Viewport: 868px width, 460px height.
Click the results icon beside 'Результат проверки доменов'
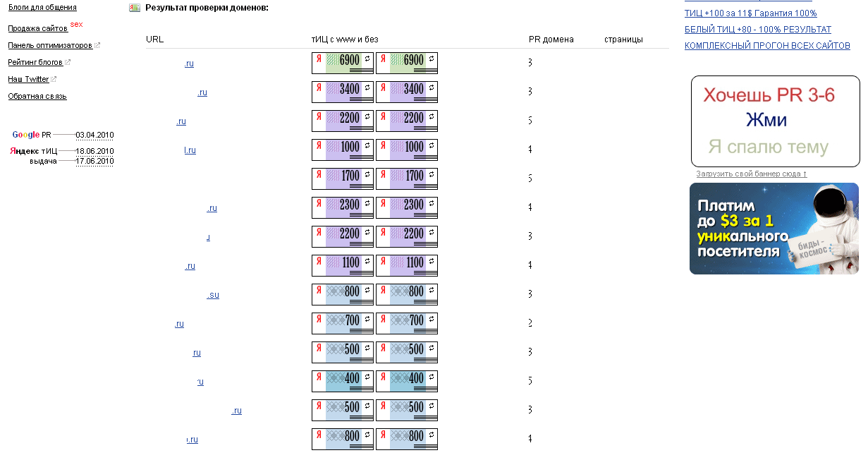[x=135, y=8]
